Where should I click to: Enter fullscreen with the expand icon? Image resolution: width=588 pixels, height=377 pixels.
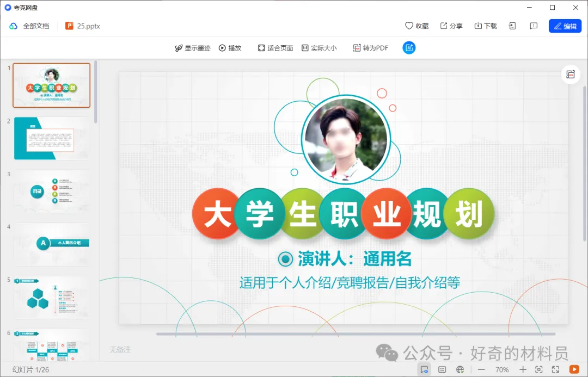point(555,369)
